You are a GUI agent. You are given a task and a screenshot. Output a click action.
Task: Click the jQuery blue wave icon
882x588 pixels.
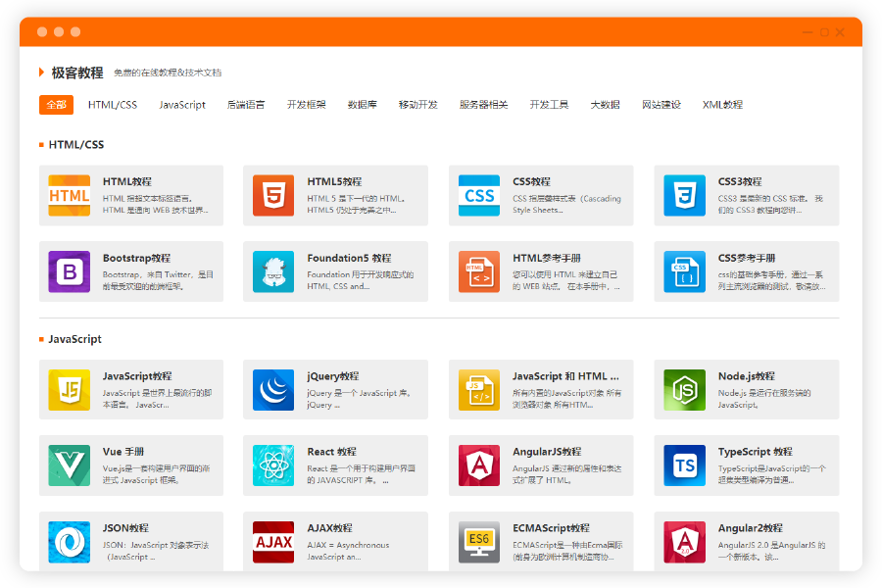pyautogui.click(x=273, y=390)
